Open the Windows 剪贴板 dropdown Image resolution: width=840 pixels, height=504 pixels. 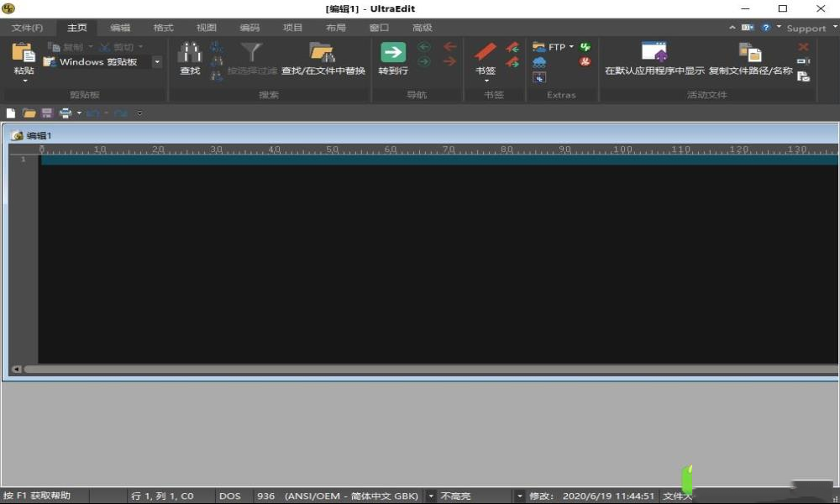[156, 61]
